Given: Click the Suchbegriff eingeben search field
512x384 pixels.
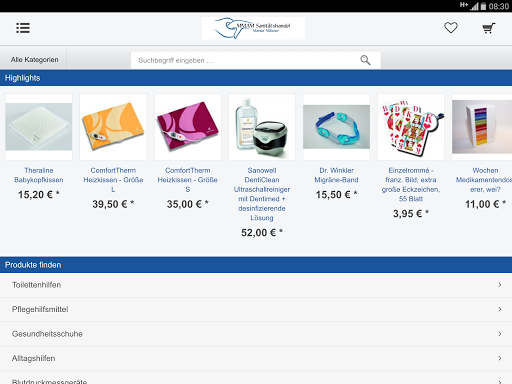Looking at the screenshot, I should tap(255, 60).
